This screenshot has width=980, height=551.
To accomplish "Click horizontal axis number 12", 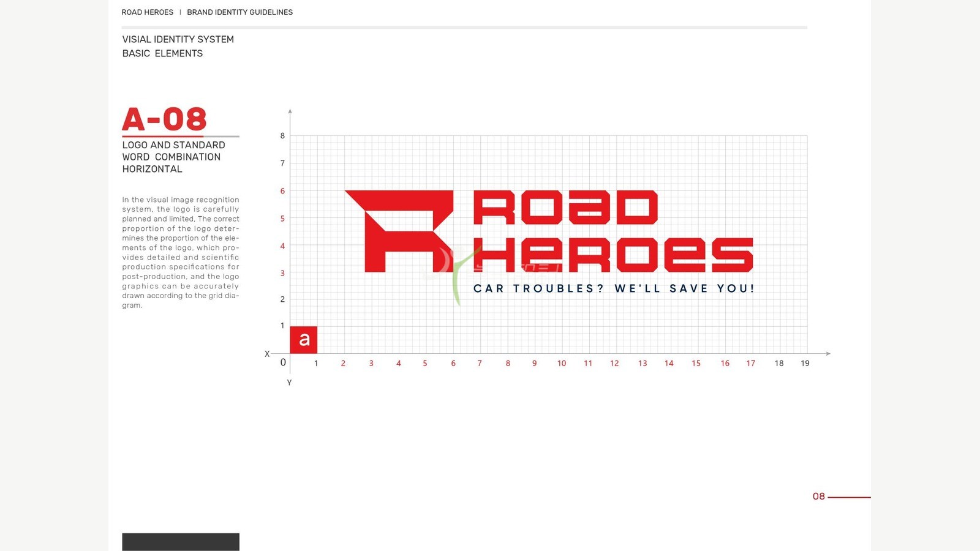I will (x=614, y=363).
